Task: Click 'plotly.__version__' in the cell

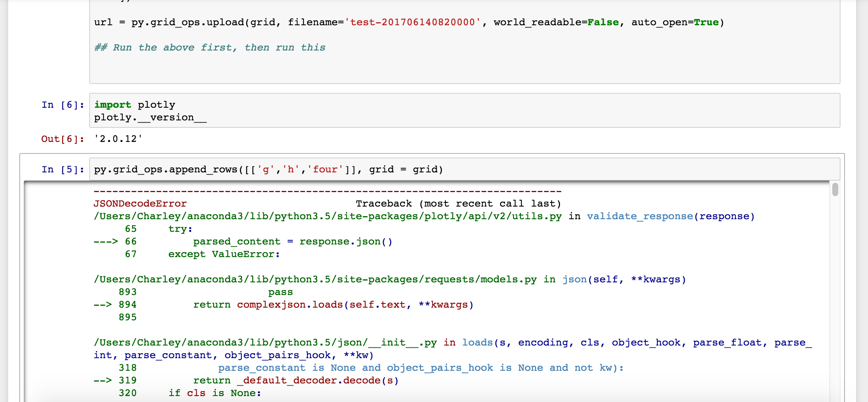Action: click(150, 117)
